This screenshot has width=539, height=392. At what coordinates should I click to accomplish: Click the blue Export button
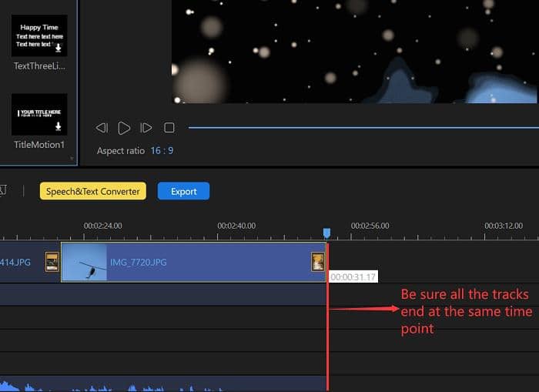tap(183, 192)
